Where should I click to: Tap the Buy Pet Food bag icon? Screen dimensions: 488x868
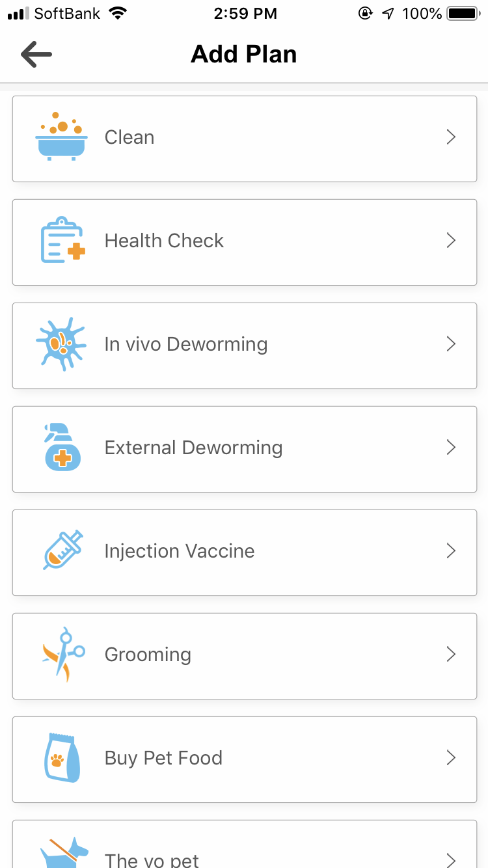(x=62, y=757)
